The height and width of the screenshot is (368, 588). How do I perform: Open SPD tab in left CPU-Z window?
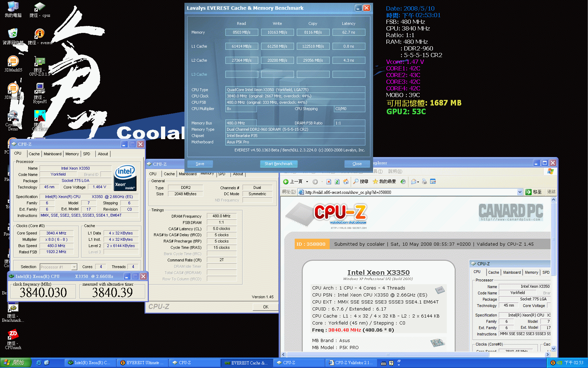[x=86, y=154]
